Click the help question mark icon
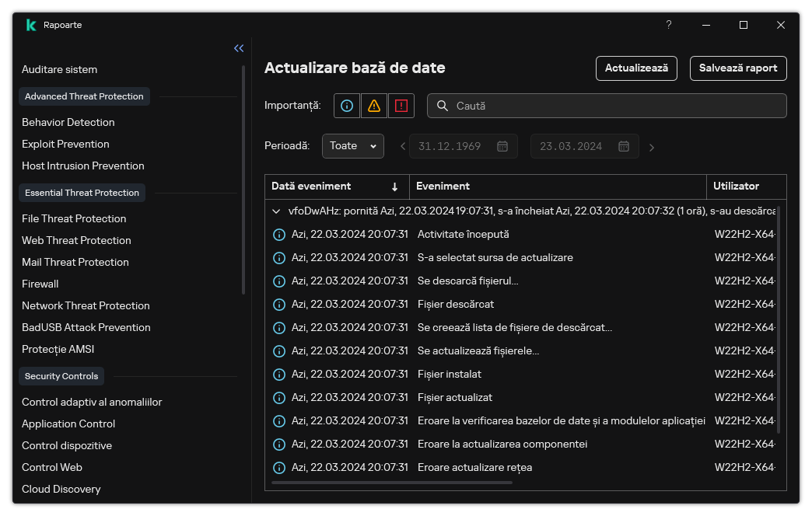The image size is (812, 516). (668, 25)
